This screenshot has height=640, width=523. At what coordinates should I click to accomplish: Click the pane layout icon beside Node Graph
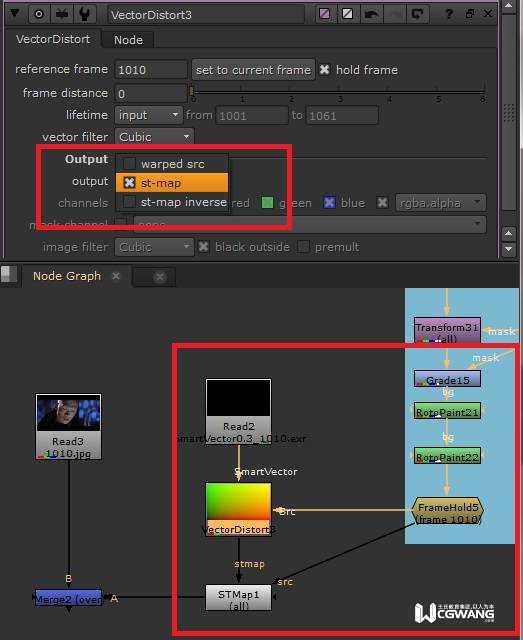click(9, 274)
